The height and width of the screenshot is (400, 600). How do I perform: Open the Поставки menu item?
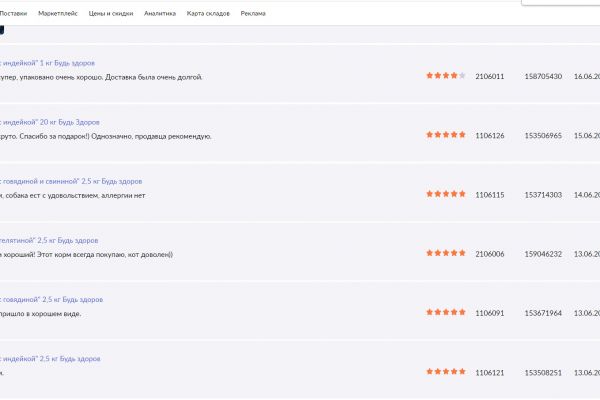(13, 13)
